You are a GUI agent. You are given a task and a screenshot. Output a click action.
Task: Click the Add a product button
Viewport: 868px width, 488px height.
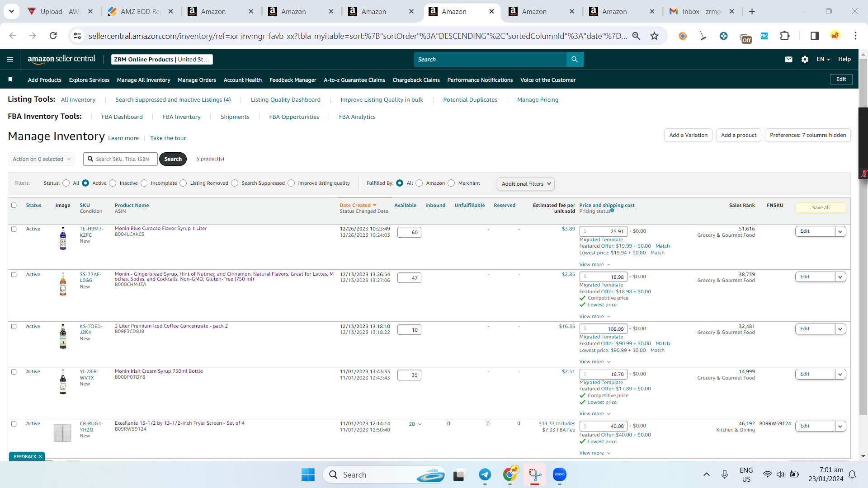pos(739,135)
